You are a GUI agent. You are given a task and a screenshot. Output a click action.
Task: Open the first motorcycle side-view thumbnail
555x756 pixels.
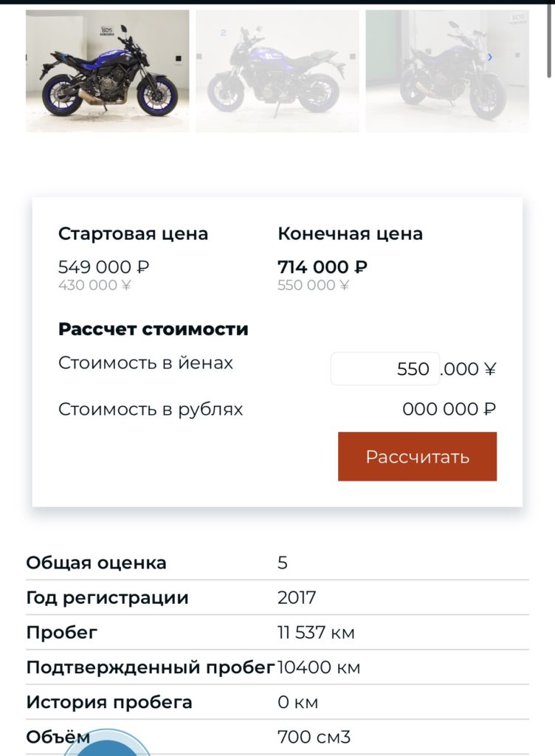pyautogui.click(x=107, y=71)
